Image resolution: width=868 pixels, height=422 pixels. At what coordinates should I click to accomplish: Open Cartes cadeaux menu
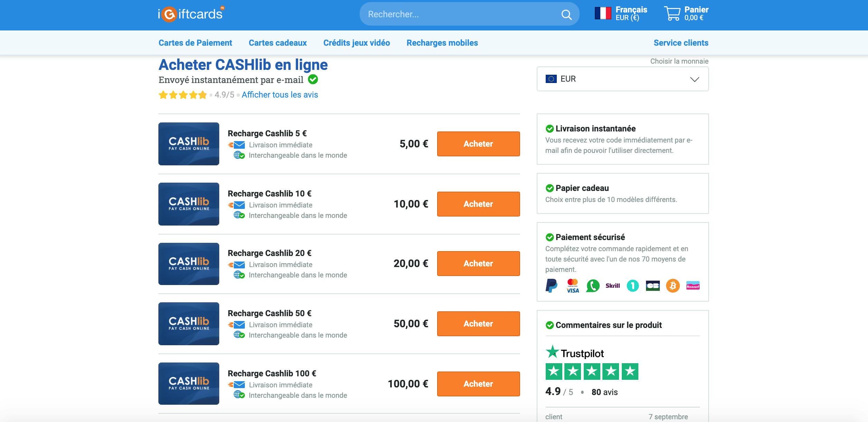coord(278,43)
